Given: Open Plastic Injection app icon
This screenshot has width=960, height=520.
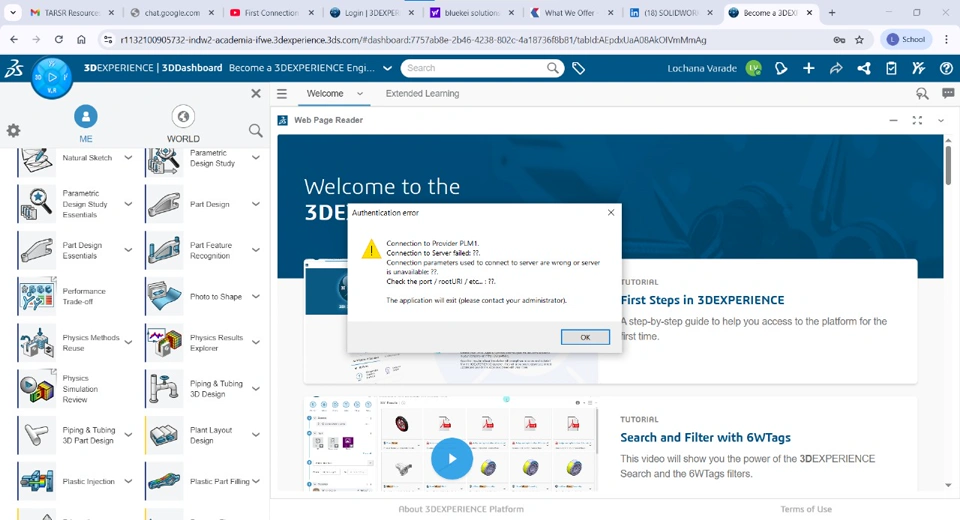Looking at the screenshot, I should coord(37,481).
